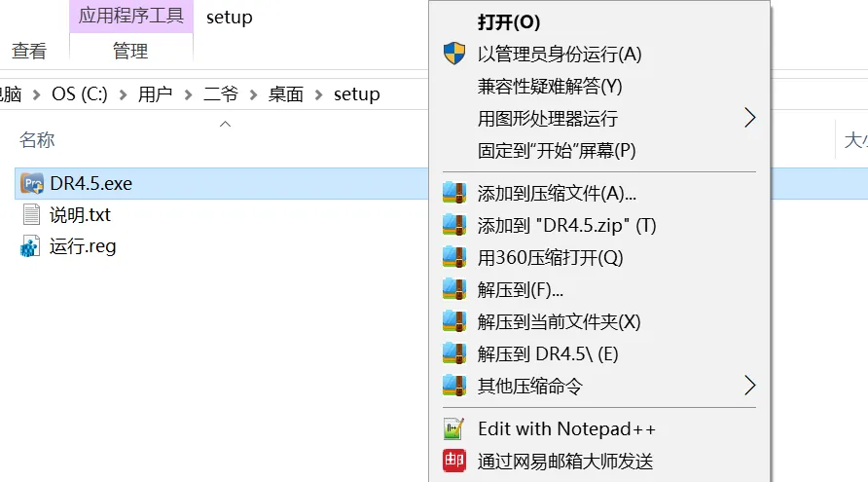Expand the 用图形处理器运行 submenu arrow
The width and height of the screenshot is (868, 482).
tap(749, 118)
